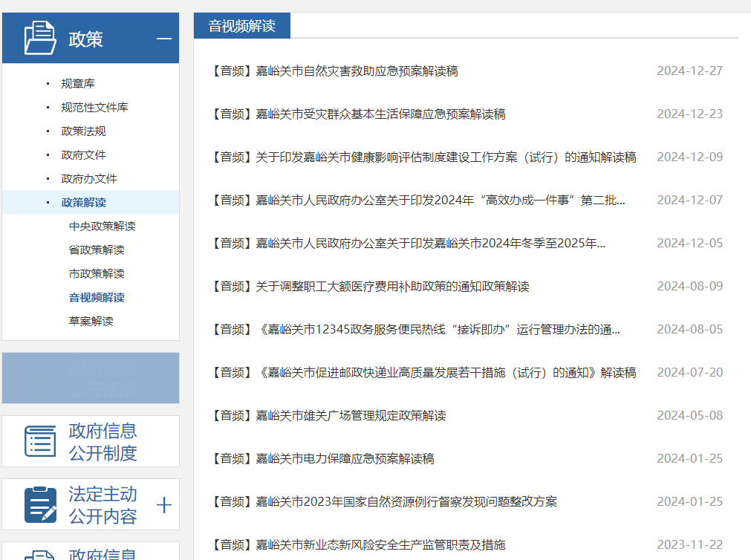
Task: Click the 政策 folder icon
Action: [39, 38]
